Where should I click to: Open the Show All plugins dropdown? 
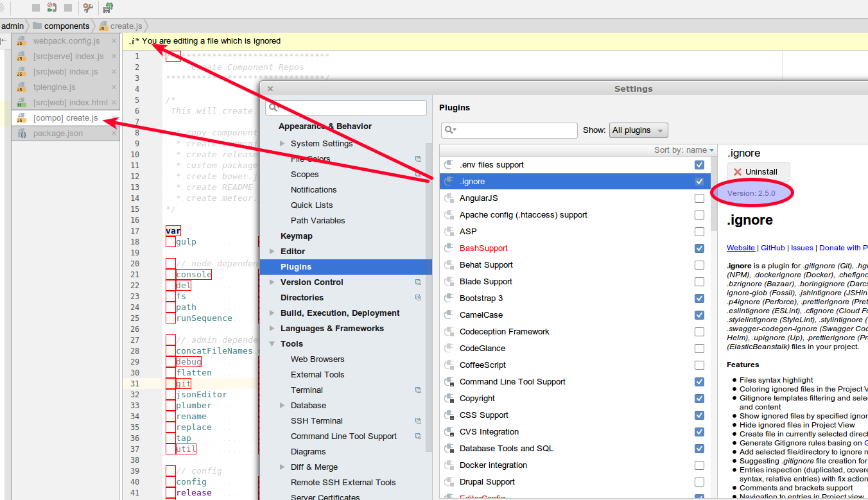point(638,130)
